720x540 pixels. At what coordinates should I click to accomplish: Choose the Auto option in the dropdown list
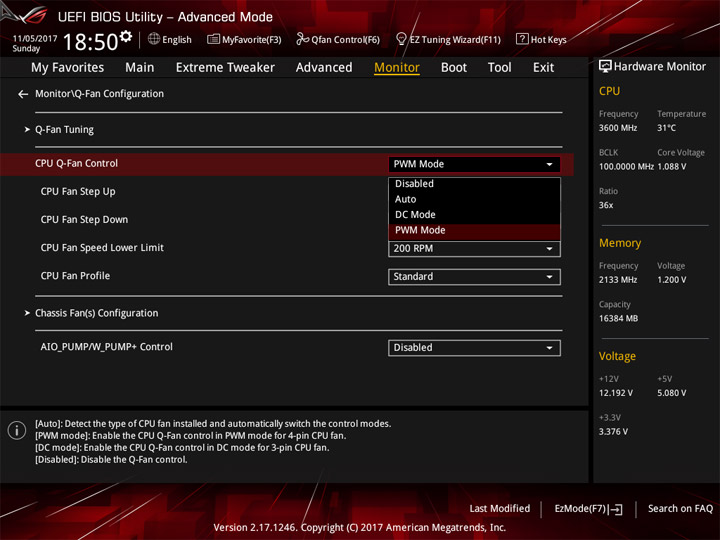[x=406, y=199]
